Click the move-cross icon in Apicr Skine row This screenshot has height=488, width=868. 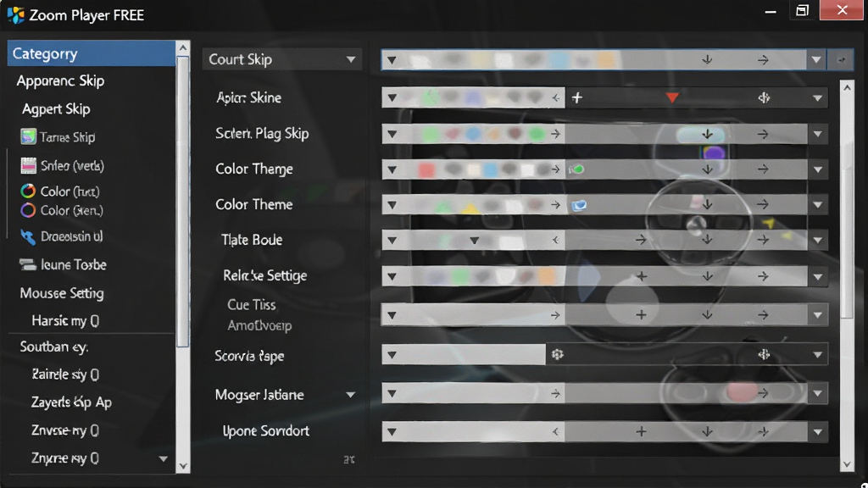pos(764,98)
